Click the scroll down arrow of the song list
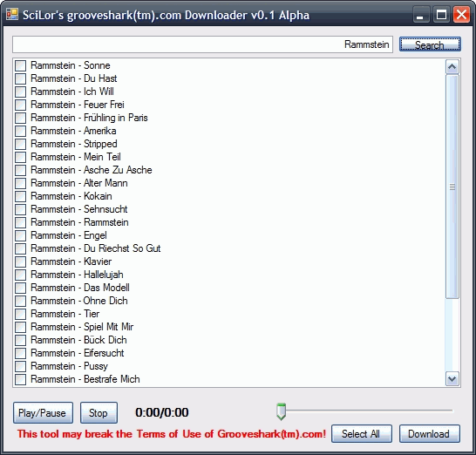The image size is (476, 455). click(452, 379)
